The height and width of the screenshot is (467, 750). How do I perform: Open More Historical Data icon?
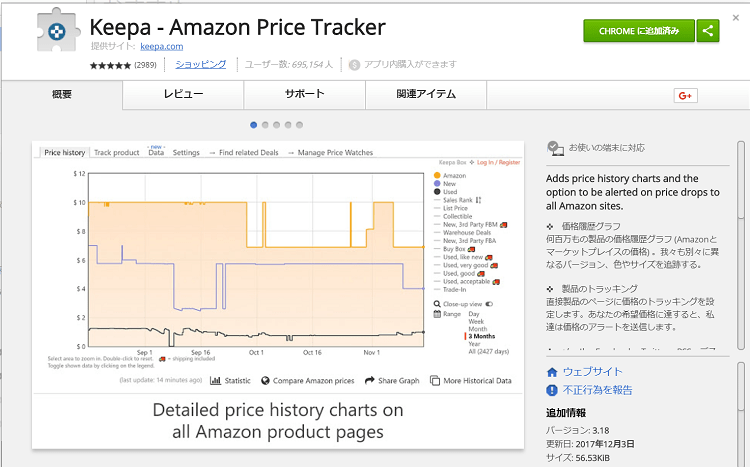(435, 380)
